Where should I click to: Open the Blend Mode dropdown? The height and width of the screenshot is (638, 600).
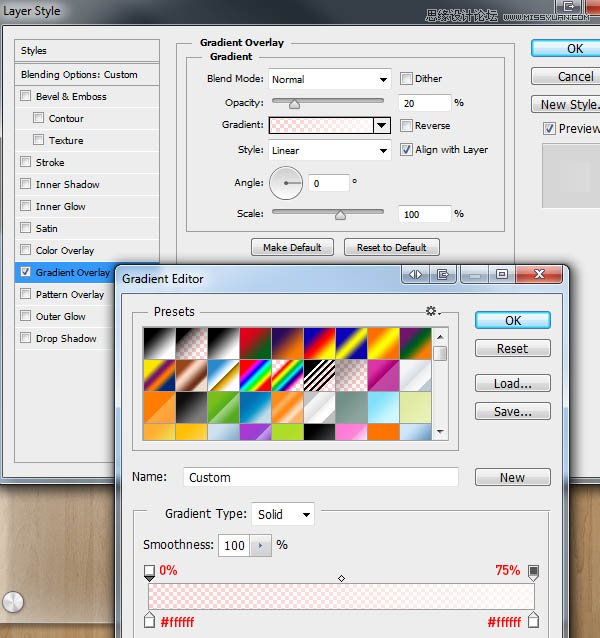[329, 79]
